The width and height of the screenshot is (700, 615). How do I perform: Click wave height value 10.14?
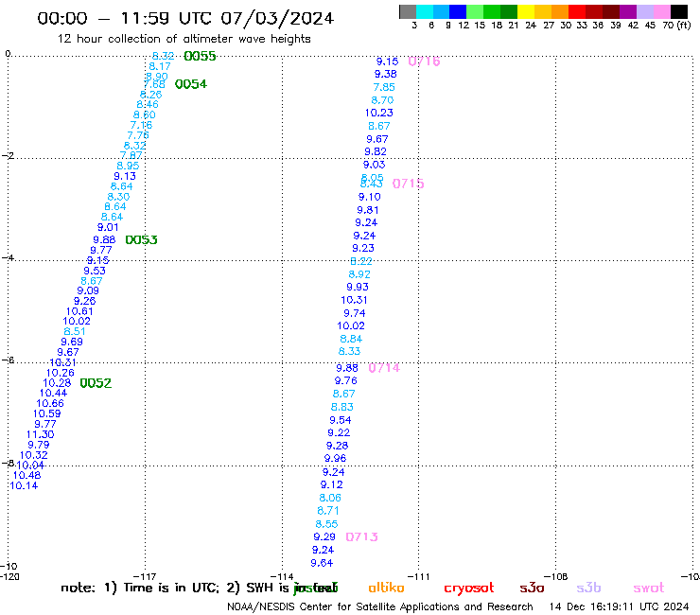pos(24,486)
